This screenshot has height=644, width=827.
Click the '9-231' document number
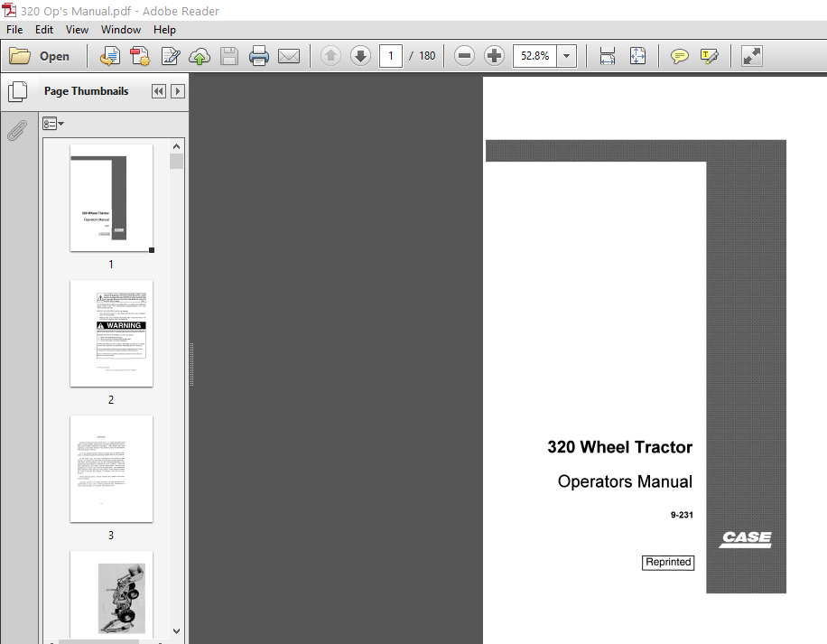pyautogui.click(x=682, y=515)
